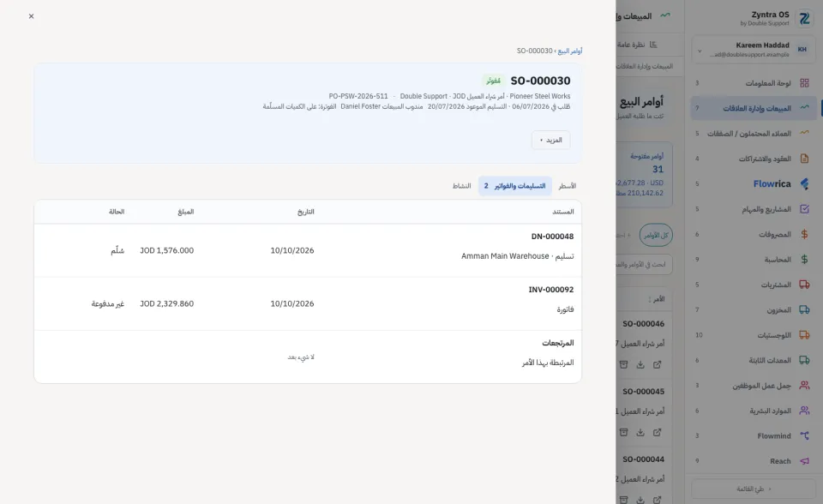The image size is (823, 504).
Task: Click the Amman Main Warehouse delivery text
Action: tap(518, 256)
